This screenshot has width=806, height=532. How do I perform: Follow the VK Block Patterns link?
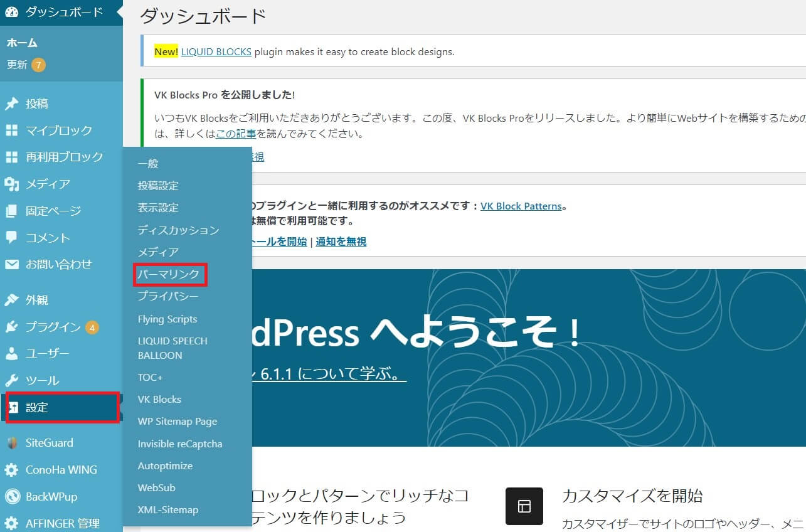pos(521,206)
